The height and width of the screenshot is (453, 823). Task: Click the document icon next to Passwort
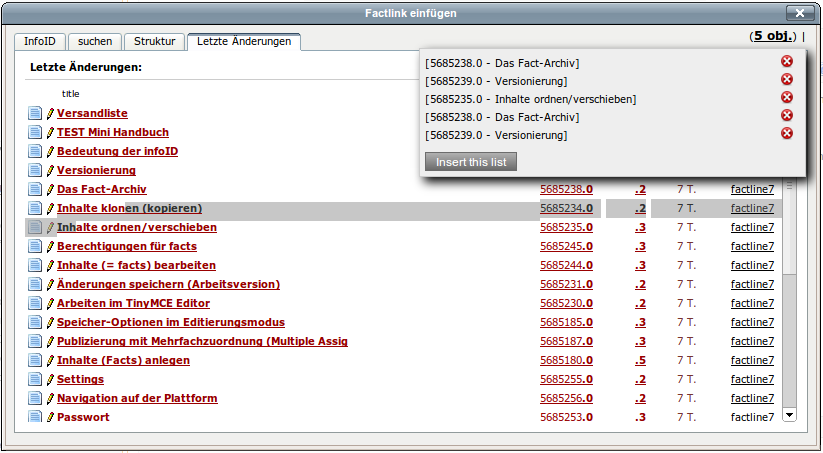(x=35, y=417)
